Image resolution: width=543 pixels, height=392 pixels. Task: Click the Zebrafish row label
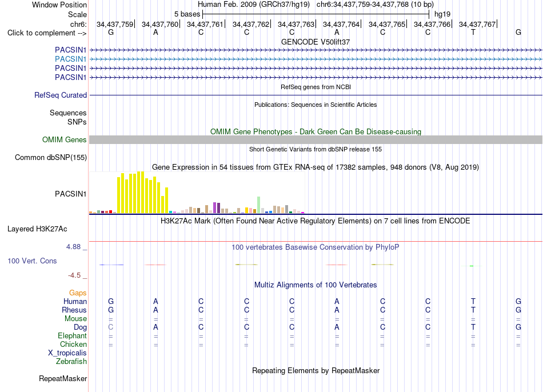pyautogui.click(x=71, y=362)
